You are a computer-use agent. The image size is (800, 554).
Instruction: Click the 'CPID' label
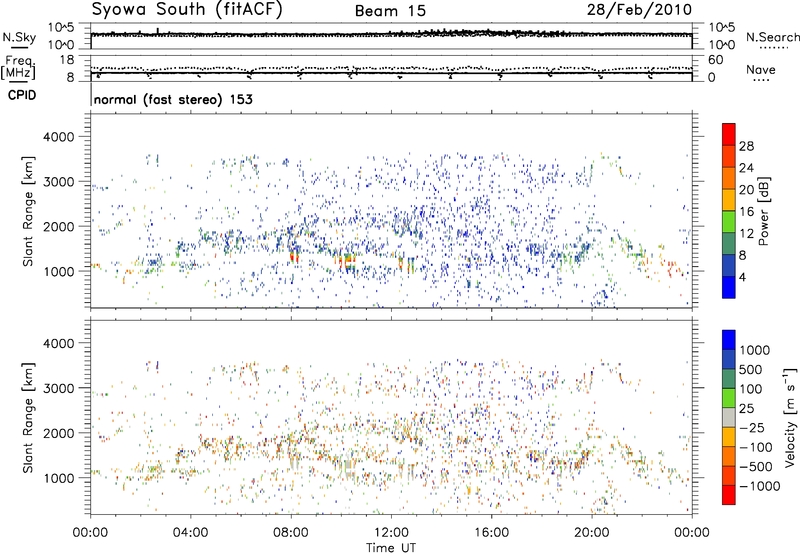[22, 95]
